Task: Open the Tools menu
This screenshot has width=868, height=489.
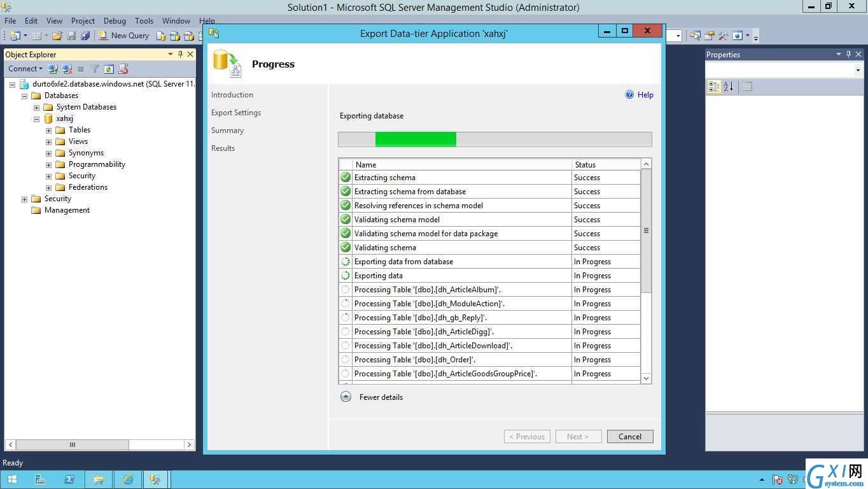Action: pyautogui.click(x=144, y=21)
